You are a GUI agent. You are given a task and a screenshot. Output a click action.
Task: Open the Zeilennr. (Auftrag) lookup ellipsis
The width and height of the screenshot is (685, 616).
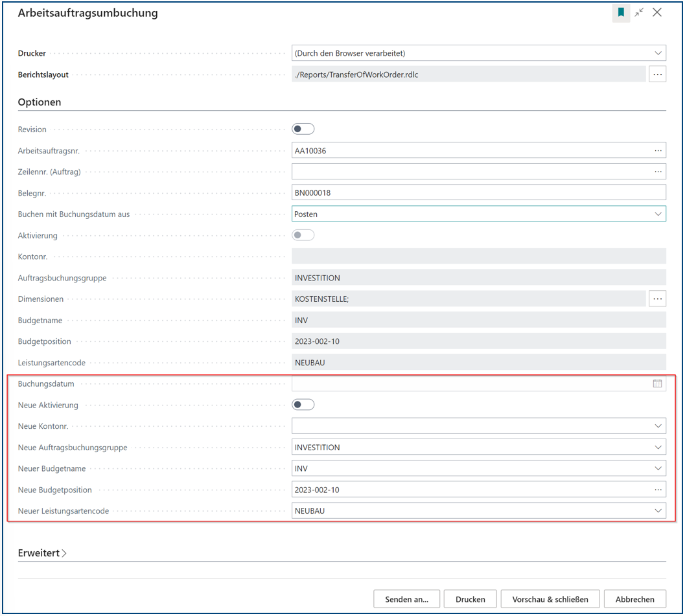[658, 172]
